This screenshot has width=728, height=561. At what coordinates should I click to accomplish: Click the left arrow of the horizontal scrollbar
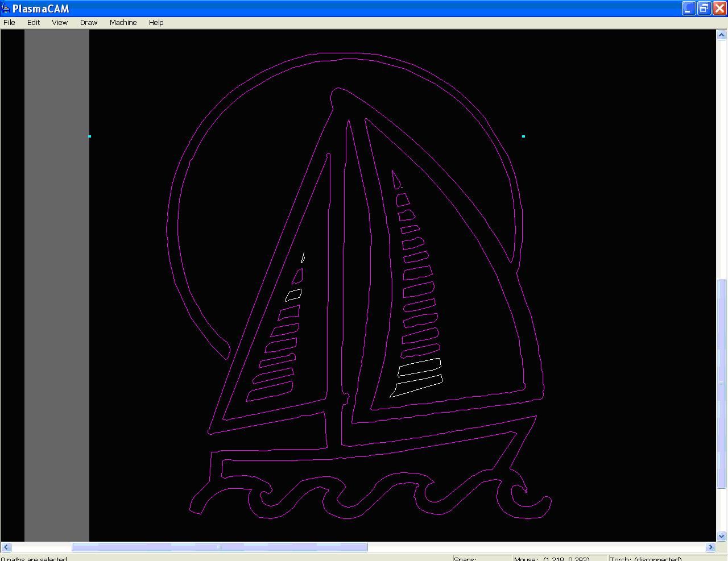[x=6, y=547]
